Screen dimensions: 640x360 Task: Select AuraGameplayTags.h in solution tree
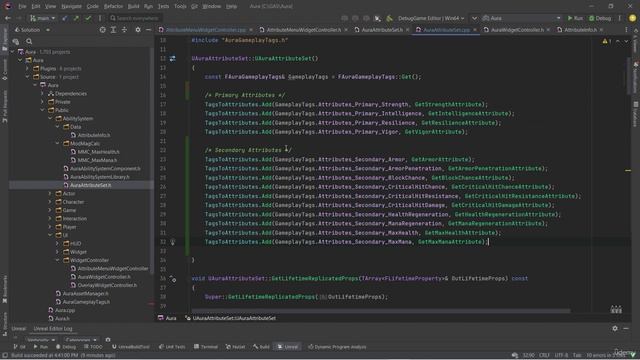86,302
